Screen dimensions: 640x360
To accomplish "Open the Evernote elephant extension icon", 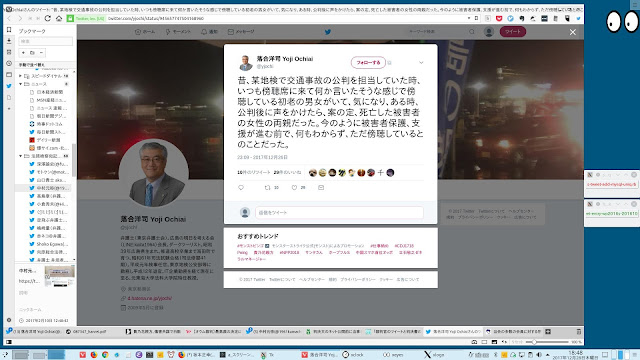I will pos(522,18).
